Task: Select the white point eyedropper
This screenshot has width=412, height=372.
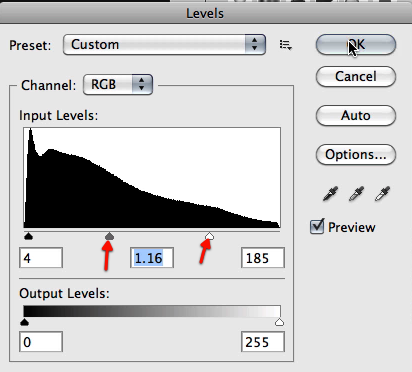Action: [382, 194]
